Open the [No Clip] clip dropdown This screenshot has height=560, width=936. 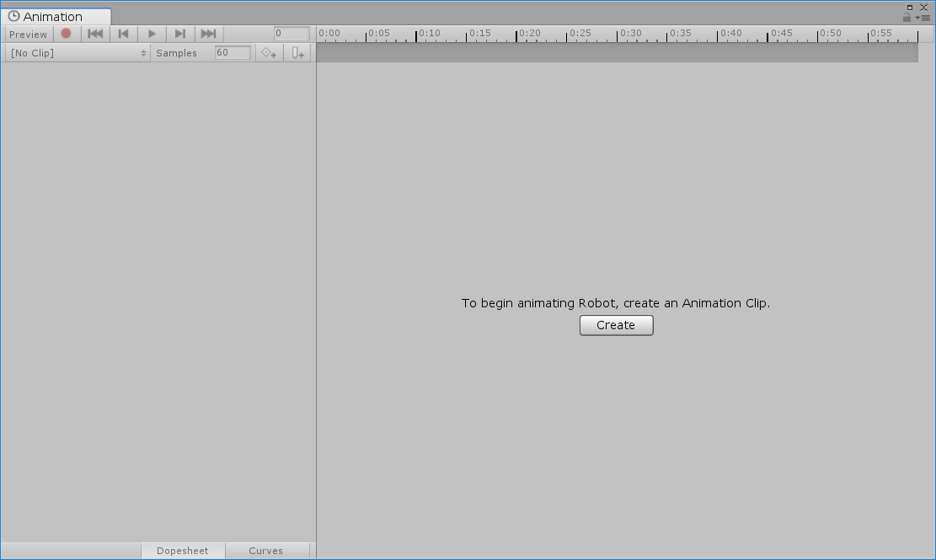pos(78,53)
